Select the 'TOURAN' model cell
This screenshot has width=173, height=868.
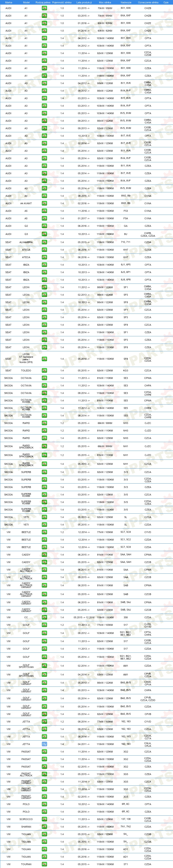tap(26, 864)
